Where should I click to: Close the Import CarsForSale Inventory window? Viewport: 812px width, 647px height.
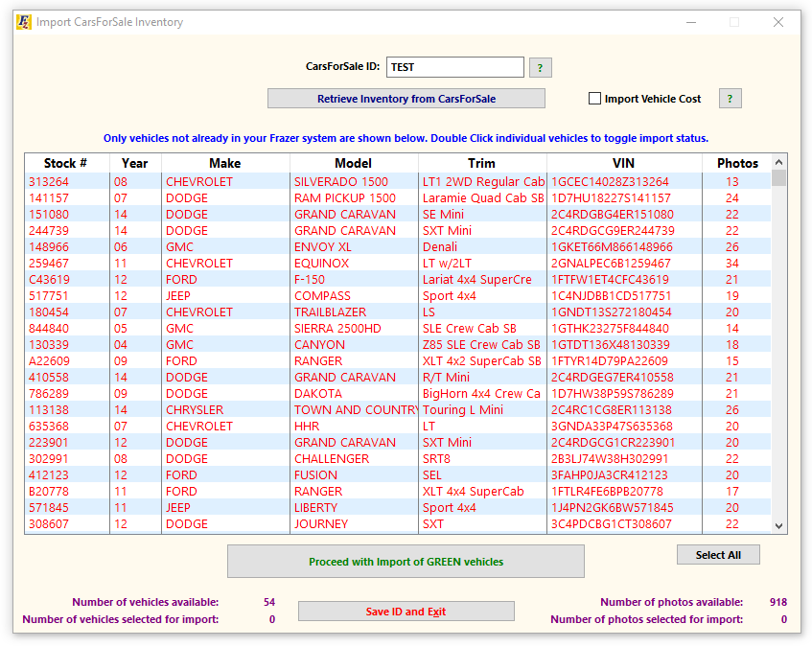[x=777, y=22]
